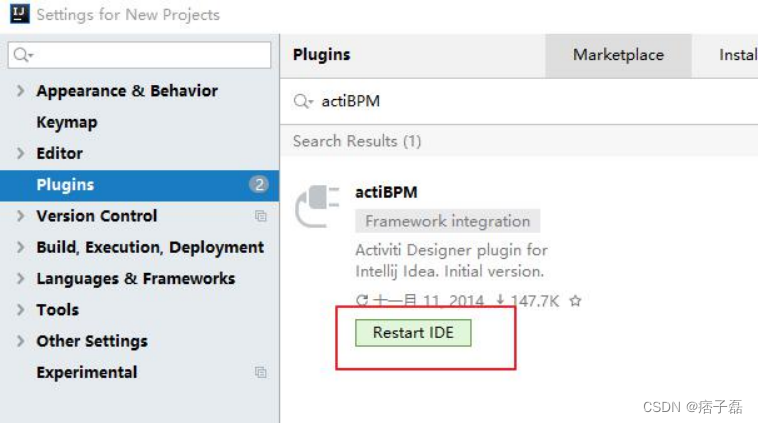Click the project-level icon beside Version Control
The image size is (758, 423).
point(261,216)
